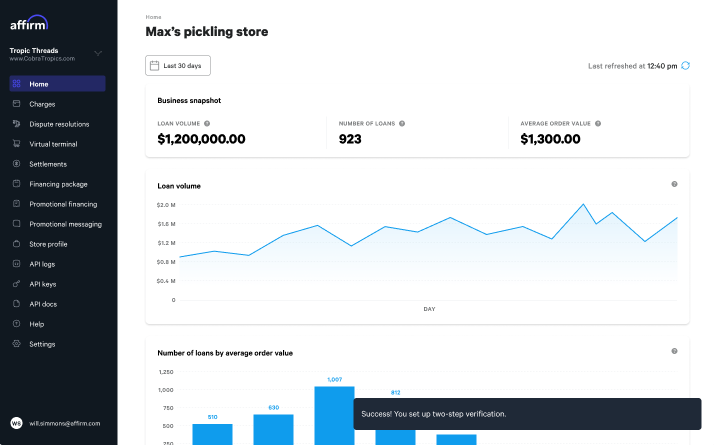Open Financing package page
Viewport: 714px width, 445px height.
pyautogui.click(x=57, y=184)
